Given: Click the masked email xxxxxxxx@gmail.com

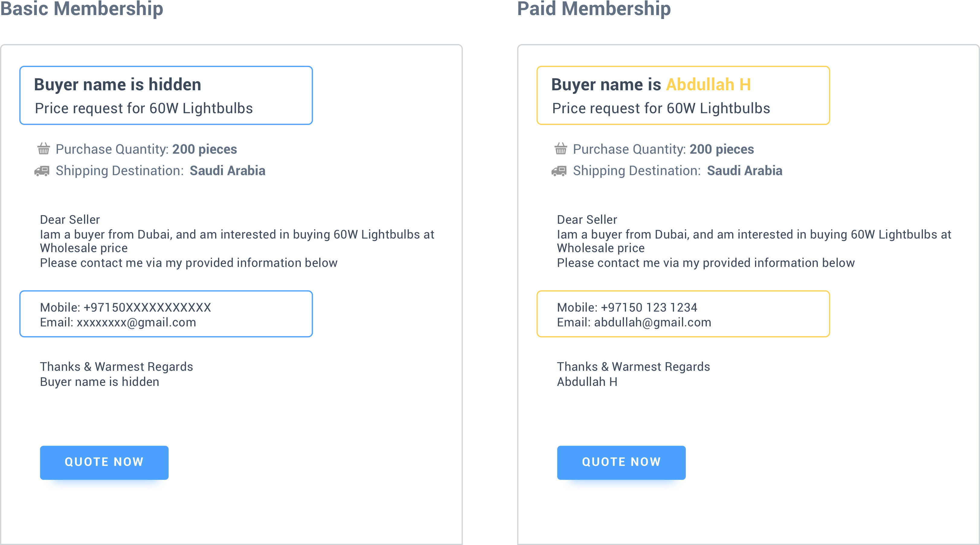Looking at the screenshot, I should coord(136,322).
